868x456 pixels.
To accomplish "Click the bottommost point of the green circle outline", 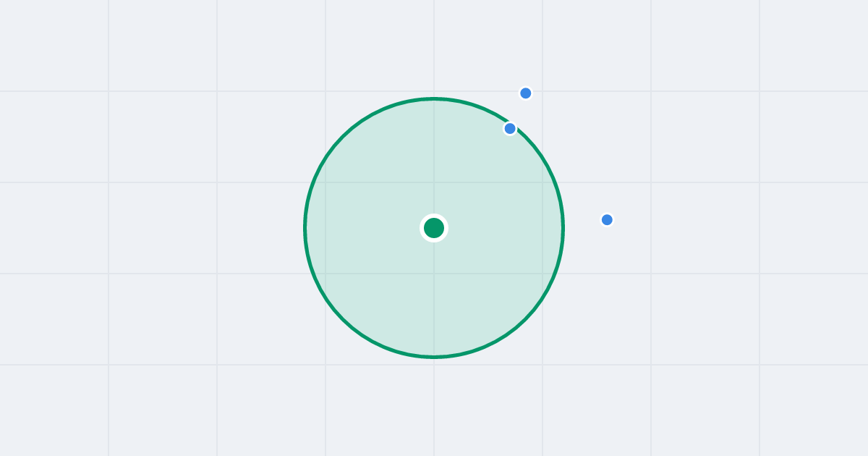I will (x=434, y=357).
